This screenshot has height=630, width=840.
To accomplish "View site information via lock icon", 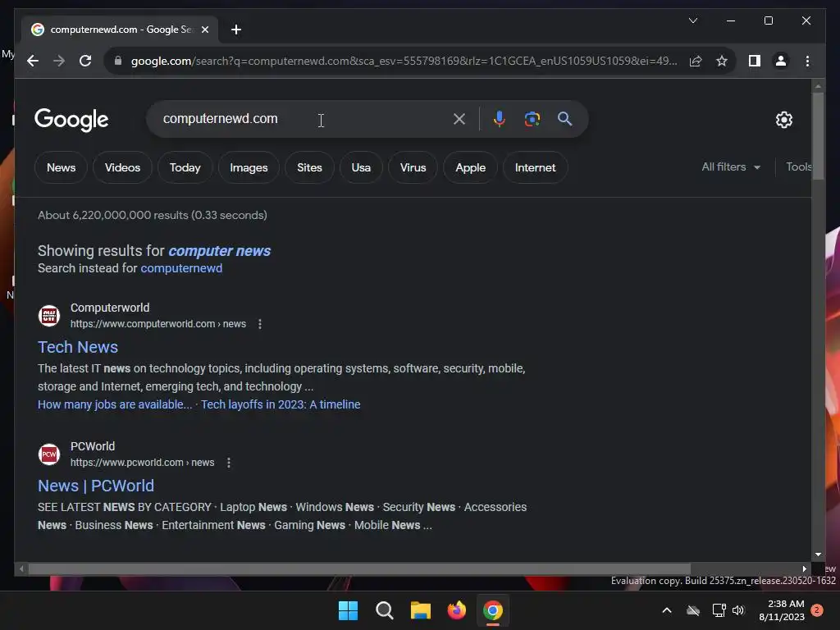I will pyautogui.click(x=118, y=61).
